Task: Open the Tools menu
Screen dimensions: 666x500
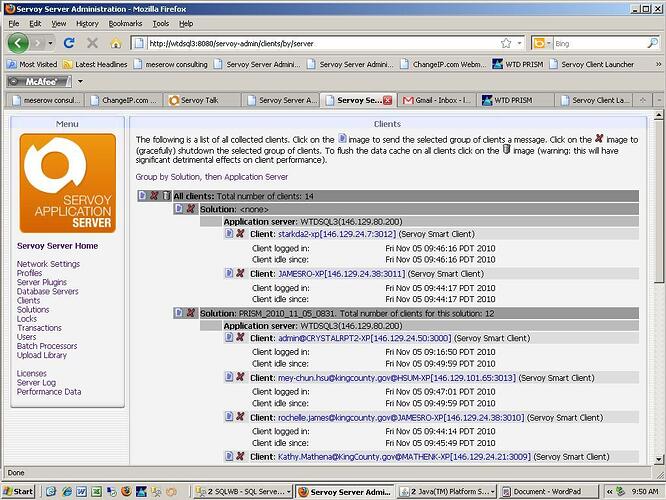Action: point(161,23)
